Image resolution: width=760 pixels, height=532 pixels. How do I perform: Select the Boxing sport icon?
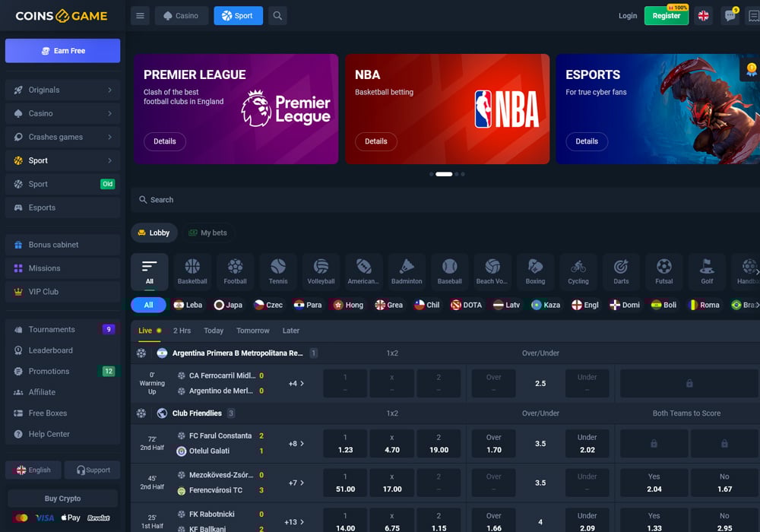tap(535, 271)
